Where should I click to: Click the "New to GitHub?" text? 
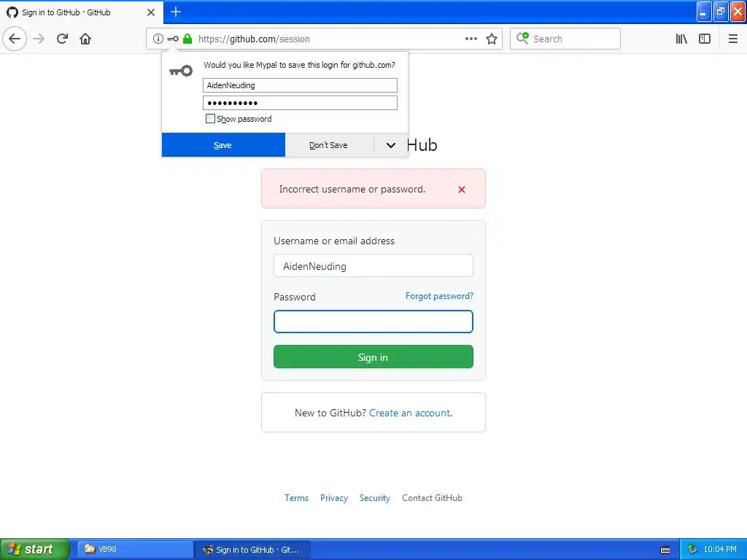tap(330, 413)
